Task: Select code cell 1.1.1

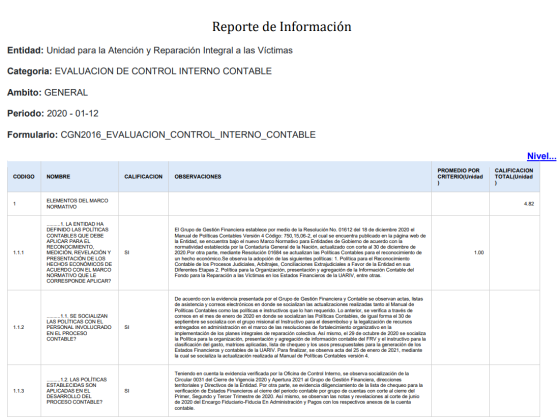Action: point(19,252)
